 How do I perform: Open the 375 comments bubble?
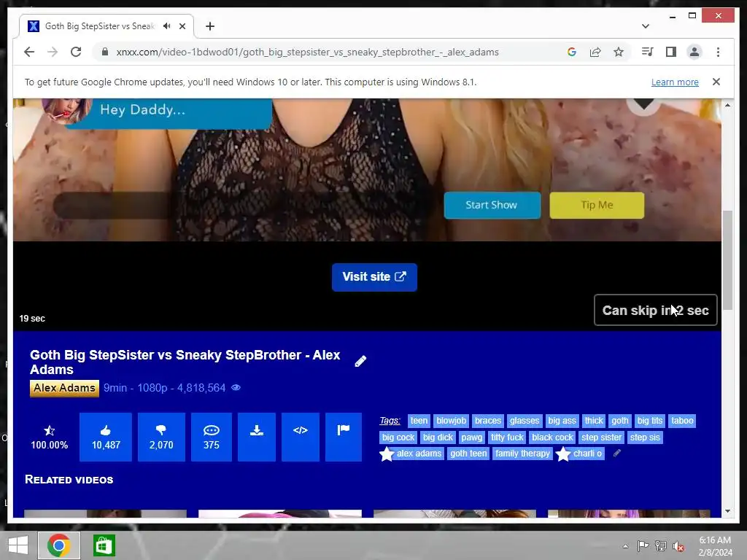[212, 437]
